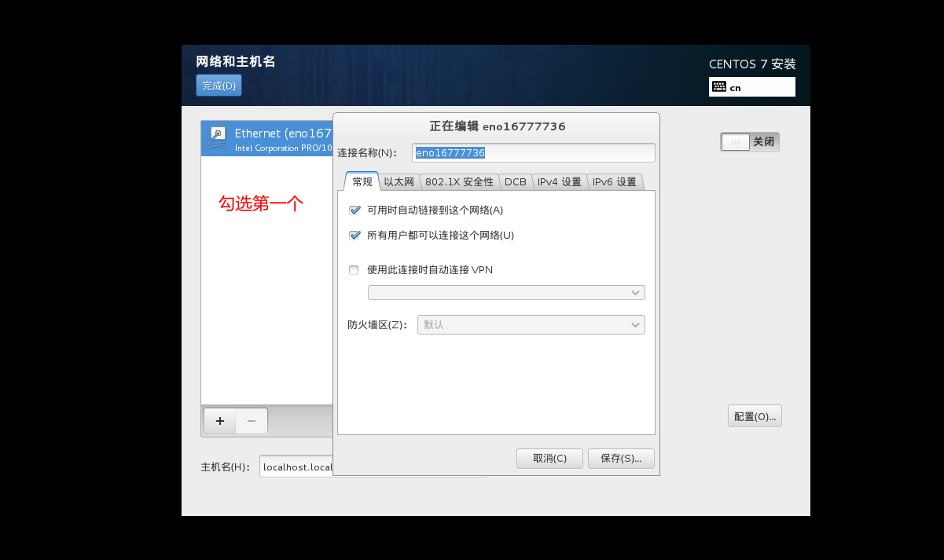Open the 802.1X 安全性 tab

(x=460, y=181)
